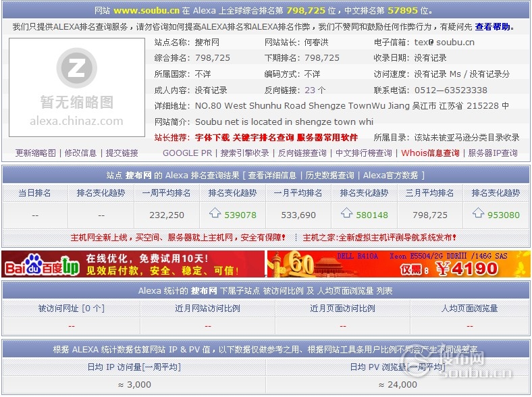Open the 中文排行榜查询 link
Viewport: 532px width, 397px height.
[363, 153]
